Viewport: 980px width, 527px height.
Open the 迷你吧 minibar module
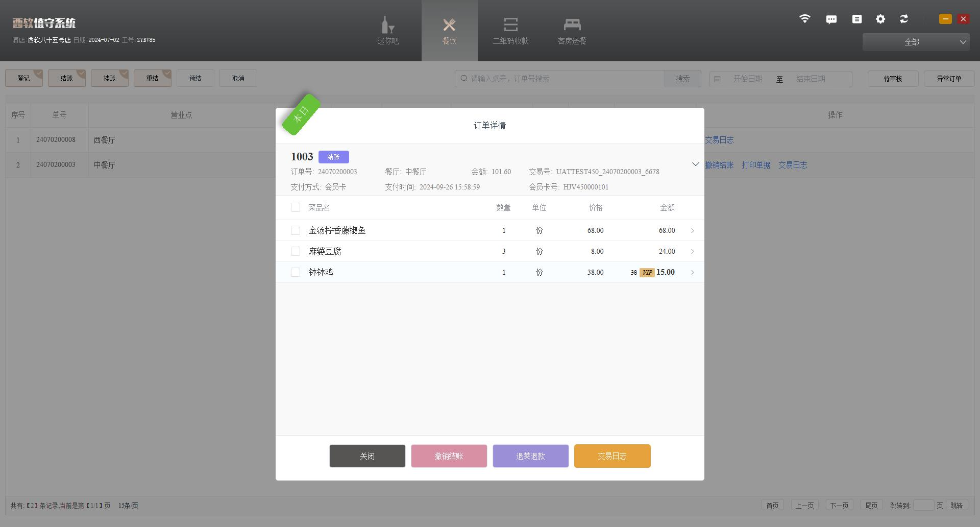pos(388,31)
